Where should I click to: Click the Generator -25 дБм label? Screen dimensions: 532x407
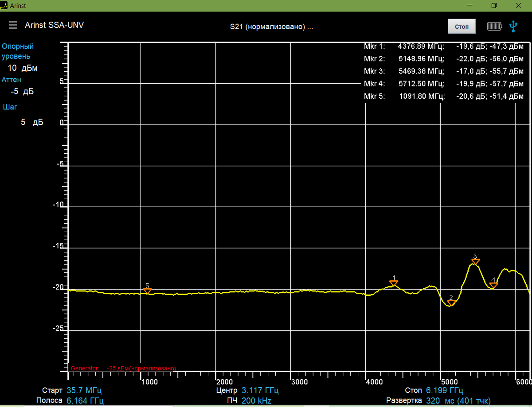click(124, 368)
